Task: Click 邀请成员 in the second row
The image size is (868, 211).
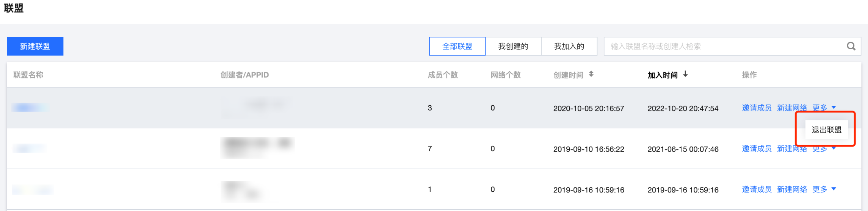Action: click(757, 148)
